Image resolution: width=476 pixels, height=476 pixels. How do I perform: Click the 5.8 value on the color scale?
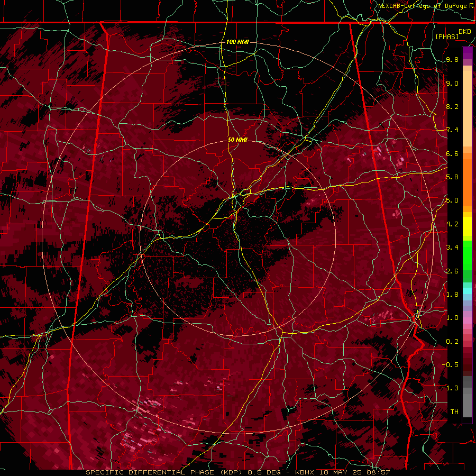452,177
